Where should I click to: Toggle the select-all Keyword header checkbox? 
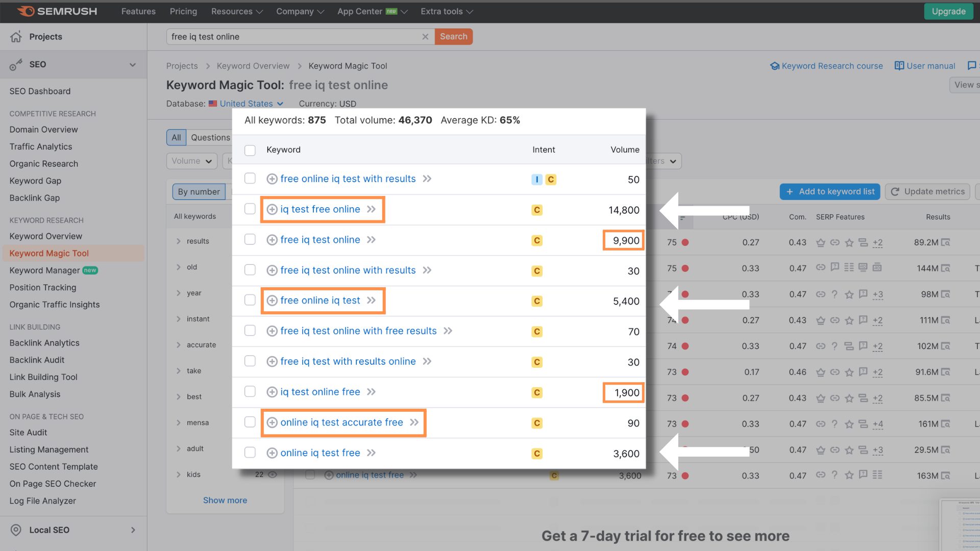[x=250, y=150]
